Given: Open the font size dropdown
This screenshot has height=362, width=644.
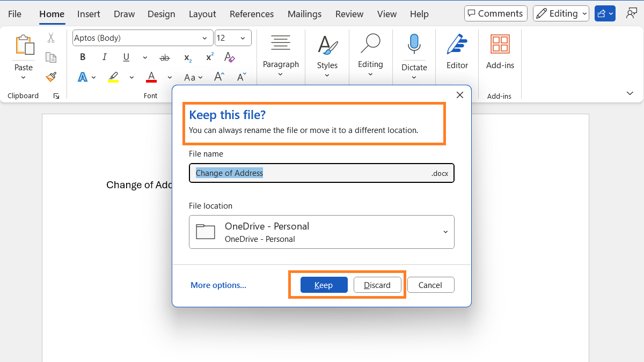Looking at the screenshot, I should tap(243, 38).
